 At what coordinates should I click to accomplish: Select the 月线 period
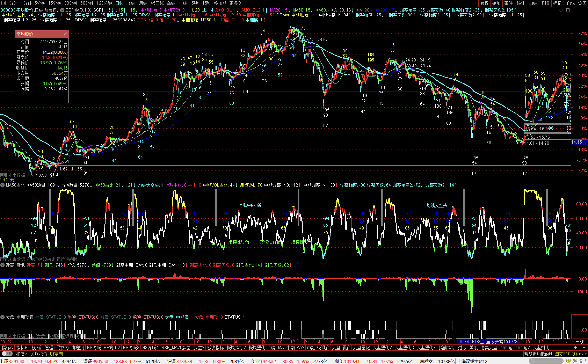pos(143,3)
